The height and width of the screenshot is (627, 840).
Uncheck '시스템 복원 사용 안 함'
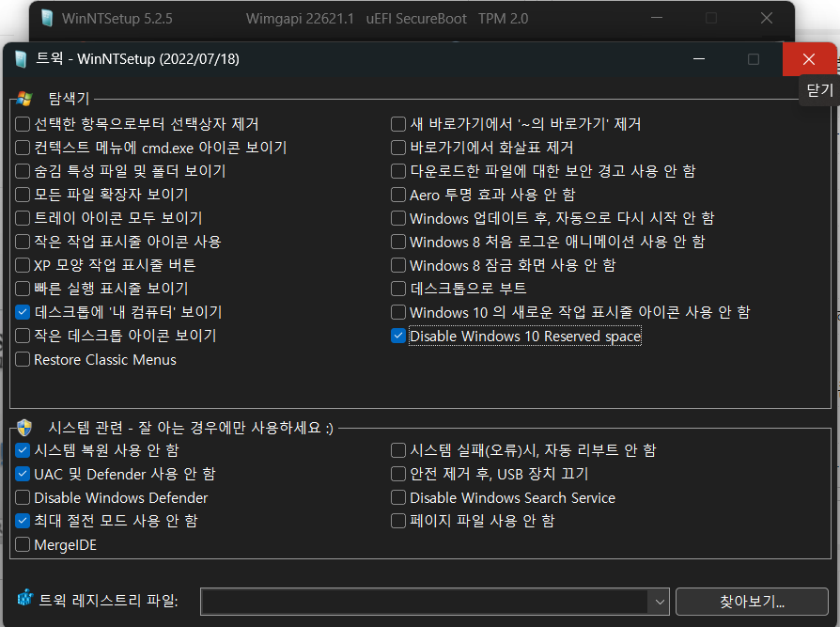(x=23, y=450)
